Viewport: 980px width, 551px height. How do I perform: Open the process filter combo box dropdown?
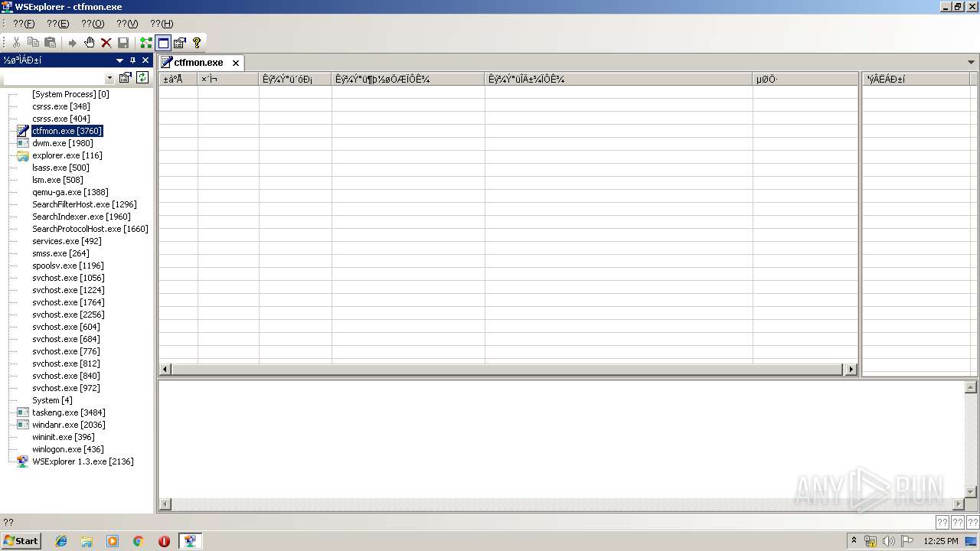pyautogui.click(x=109, y=78)
